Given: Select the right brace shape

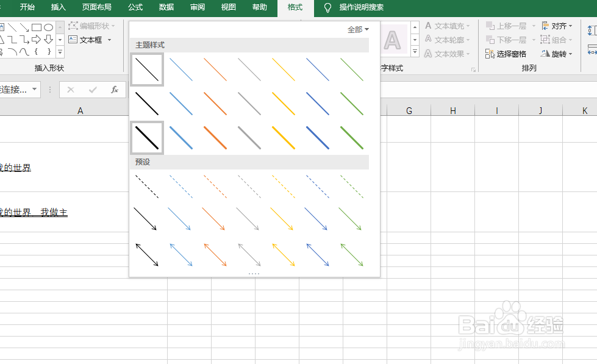Looking at the screenshot, I should 49,51.
